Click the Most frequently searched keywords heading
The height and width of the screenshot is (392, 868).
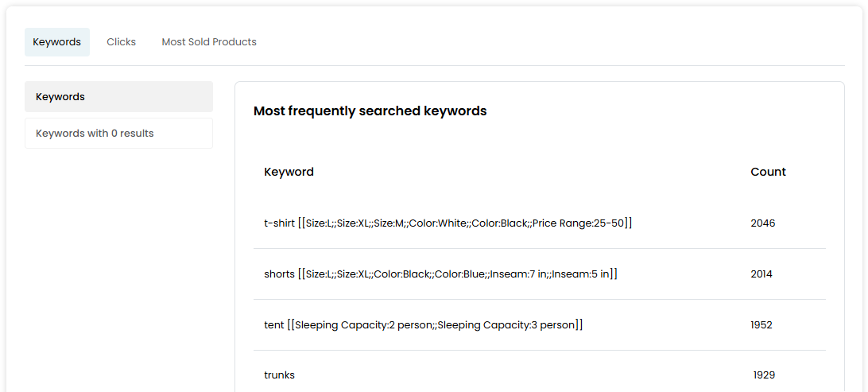pos(370,111)
